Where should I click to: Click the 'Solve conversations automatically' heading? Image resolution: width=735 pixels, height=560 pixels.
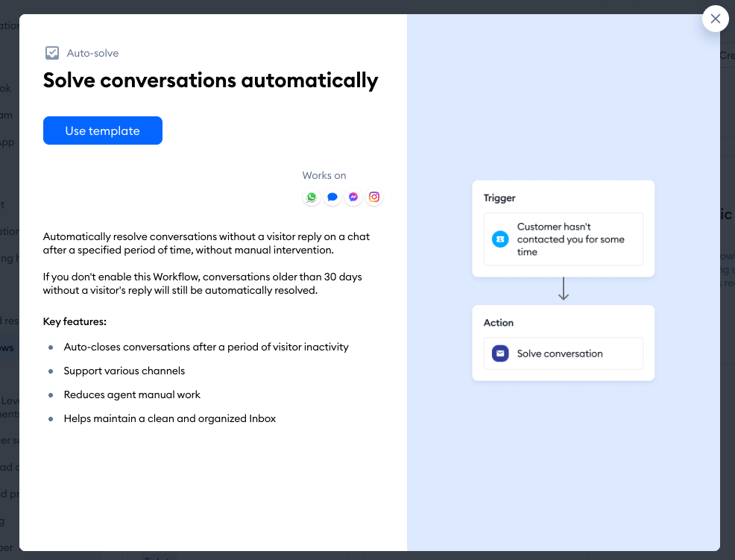coord(210,81)
